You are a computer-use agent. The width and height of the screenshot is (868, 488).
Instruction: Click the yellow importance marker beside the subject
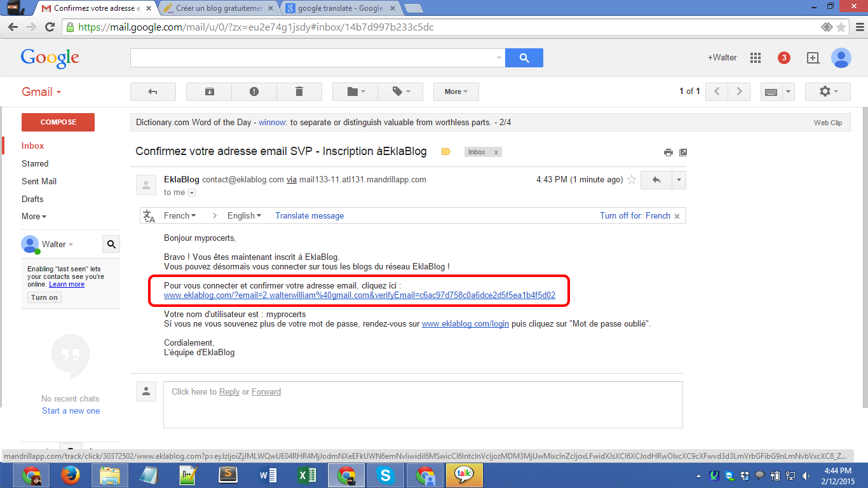[x=446, y=152]
